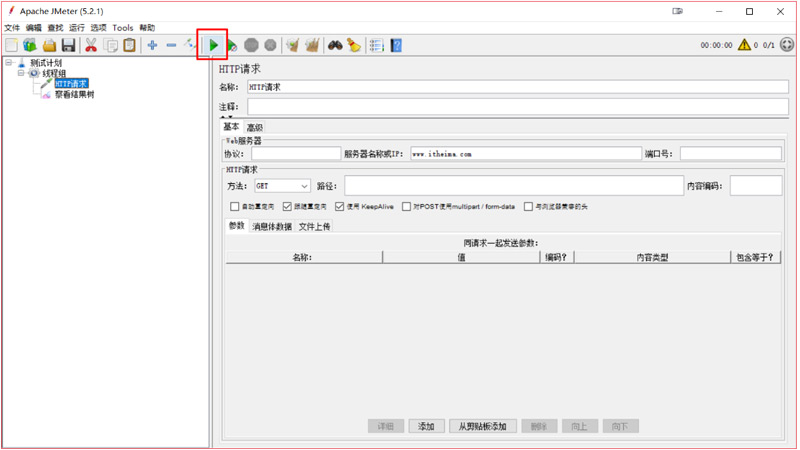The image size is (800, 450).
Task: Expand all tree nodes with plus icon
Action: (x=152, y=45)
